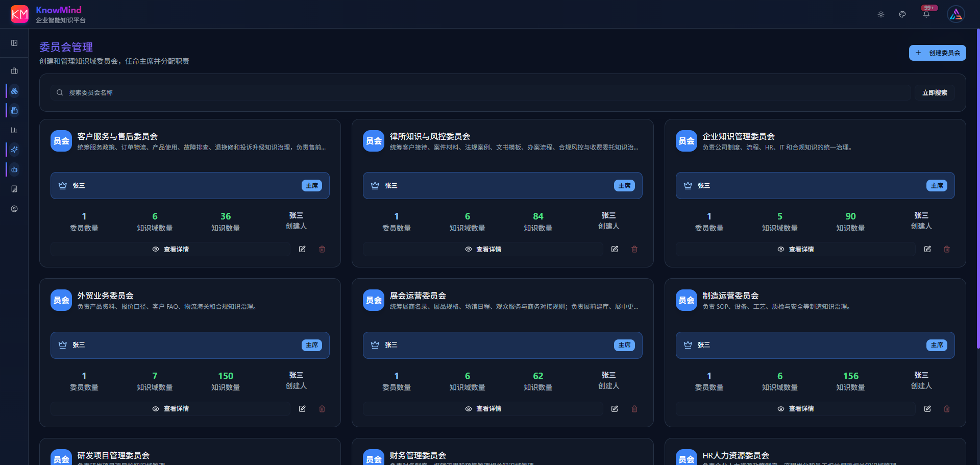
Task: Click knowledge count 84 in 律所知识与风控委员会
Action: coord(538,216)
